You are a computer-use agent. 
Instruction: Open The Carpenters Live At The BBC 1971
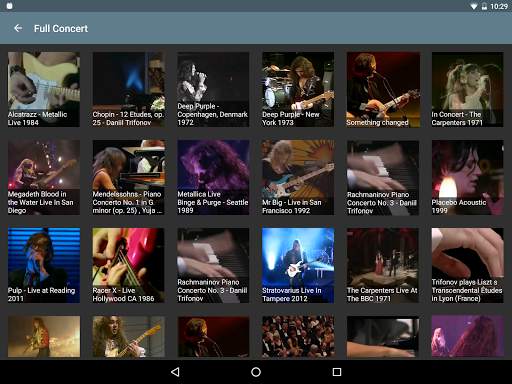coord(383,265)
